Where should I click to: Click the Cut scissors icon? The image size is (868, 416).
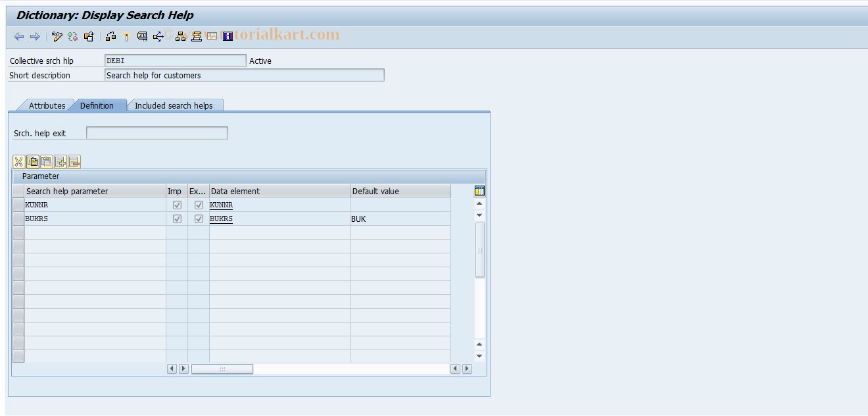tap(19, 162)
